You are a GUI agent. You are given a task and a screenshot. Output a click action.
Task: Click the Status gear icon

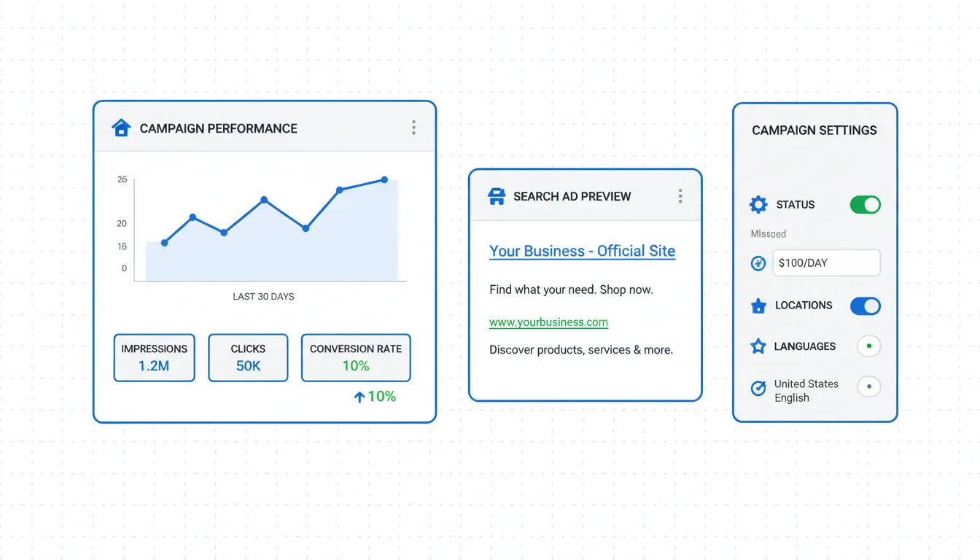point(758,205)
